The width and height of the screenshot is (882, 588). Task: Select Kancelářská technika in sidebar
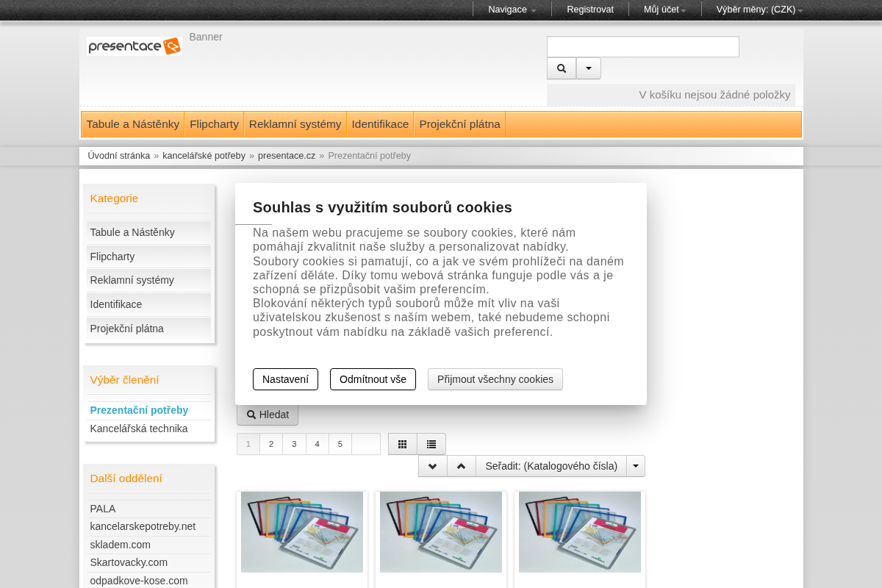(139, 429)
